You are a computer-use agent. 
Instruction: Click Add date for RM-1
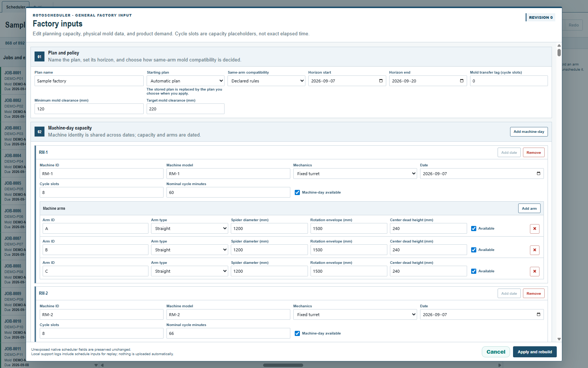click(509, 152)
